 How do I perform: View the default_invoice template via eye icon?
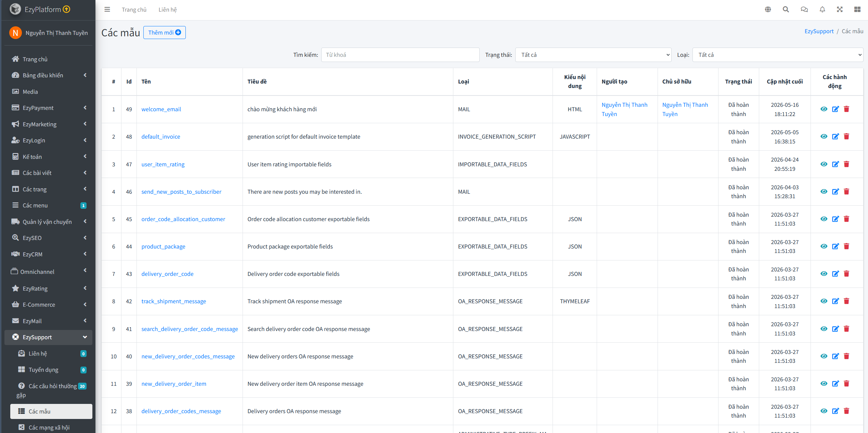pyautogui.click(x=824, y=137)
